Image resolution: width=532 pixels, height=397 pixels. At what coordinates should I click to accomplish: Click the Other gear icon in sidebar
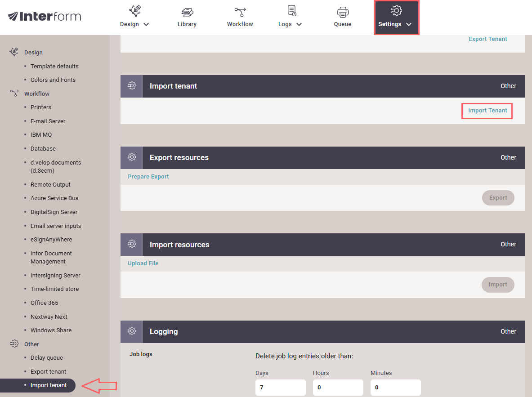14,344
